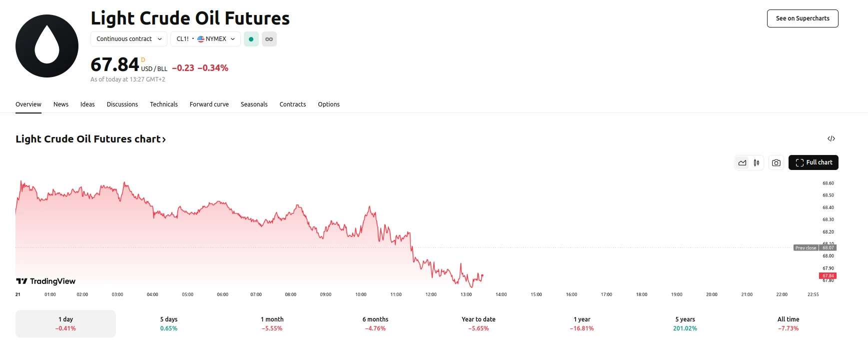Click the red 67.84 price label on chart axis

click(x=828, y=275)
